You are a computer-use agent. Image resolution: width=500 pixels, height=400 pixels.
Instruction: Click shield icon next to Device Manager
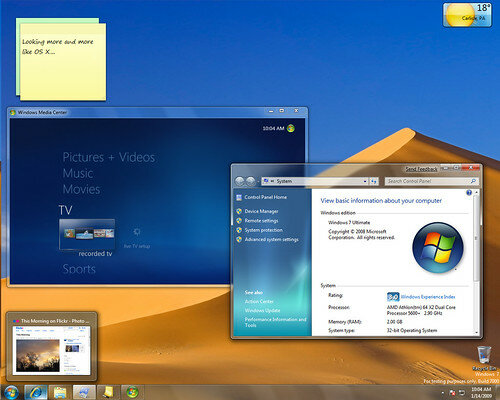tap(239, 211)
